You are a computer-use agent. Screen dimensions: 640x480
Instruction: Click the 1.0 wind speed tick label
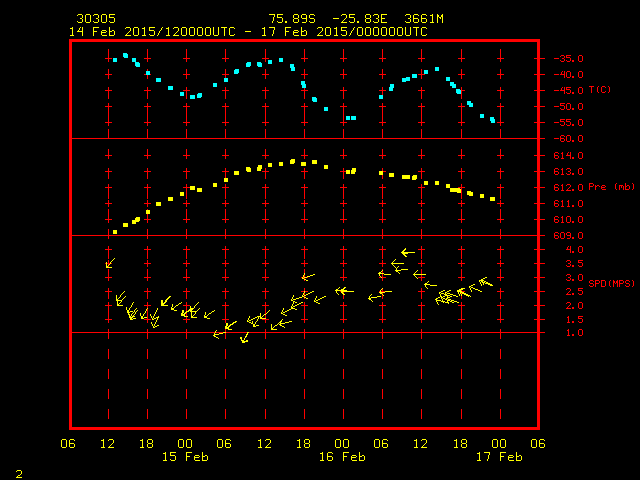pyautogui.click(x=574, y=333)
